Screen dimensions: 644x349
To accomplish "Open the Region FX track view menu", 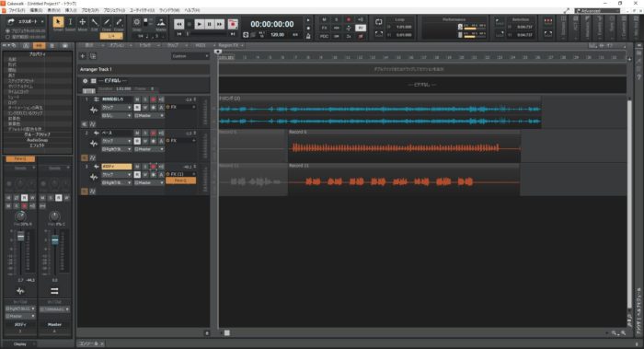I will (230, 45).
